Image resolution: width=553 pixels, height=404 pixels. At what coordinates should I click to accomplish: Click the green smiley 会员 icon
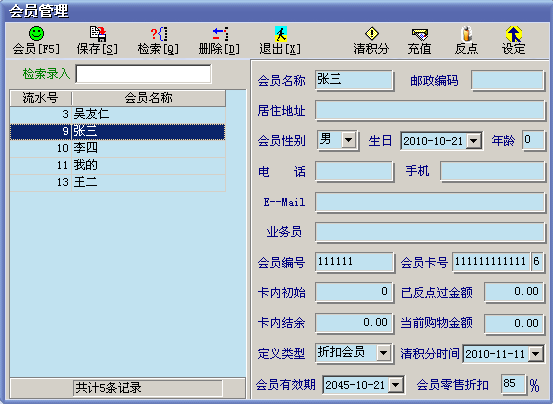pyautogui.click(x=36, y=34)
